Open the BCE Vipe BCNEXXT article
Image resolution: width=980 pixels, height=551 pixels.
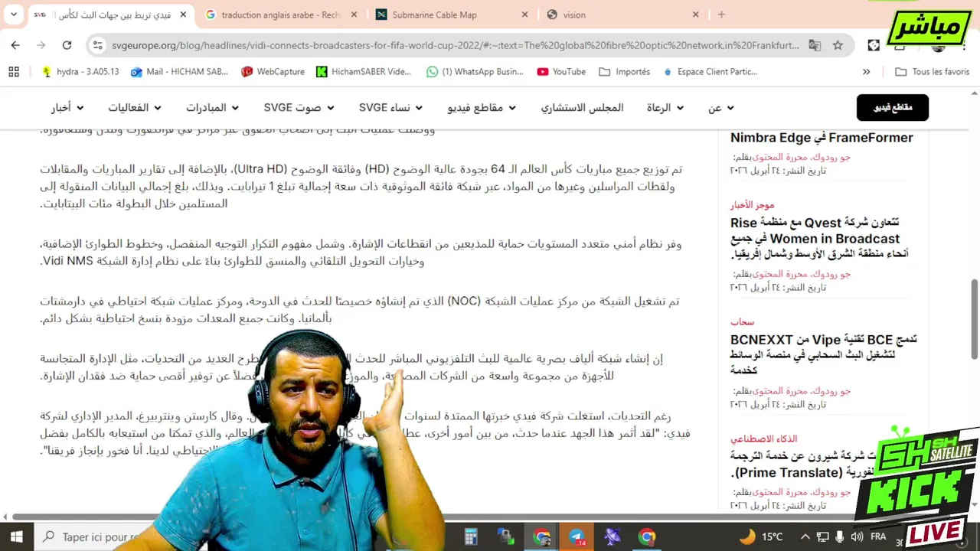[x=823, y=354]
